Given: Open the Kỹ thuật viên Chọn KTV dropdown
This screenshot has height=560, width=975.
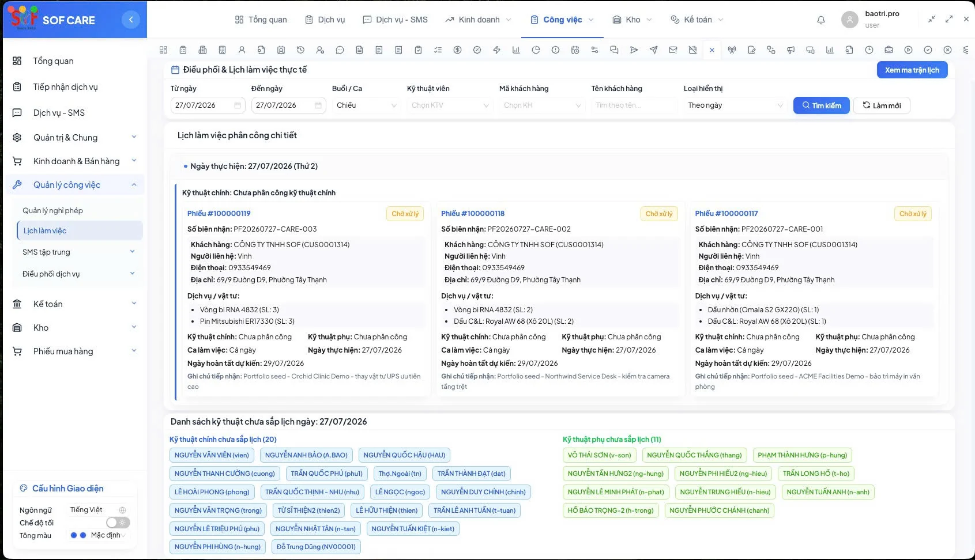Looking at the screenshot, I should pos(450,105).
